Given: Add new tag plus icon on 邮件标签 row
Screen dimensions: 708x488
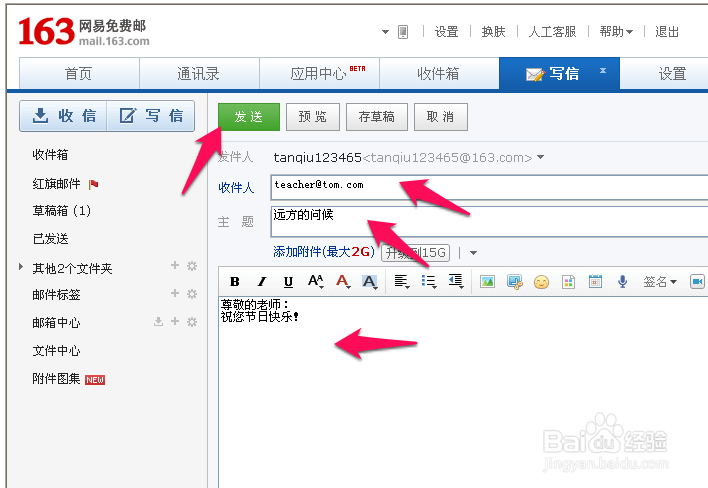Looking at the screenshot, I should (x=175, y=293).
